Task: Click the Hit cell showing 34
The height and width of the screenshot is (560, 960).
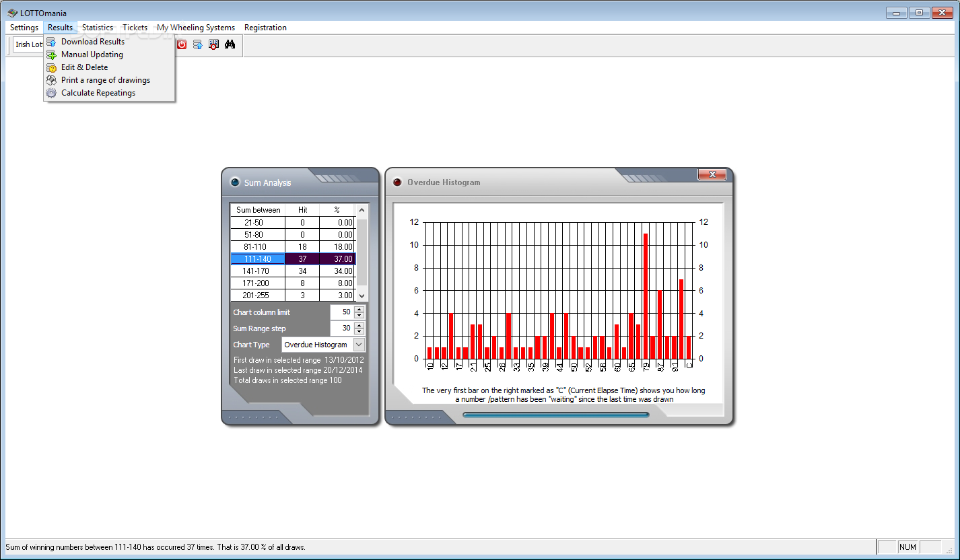Action: 302,271
